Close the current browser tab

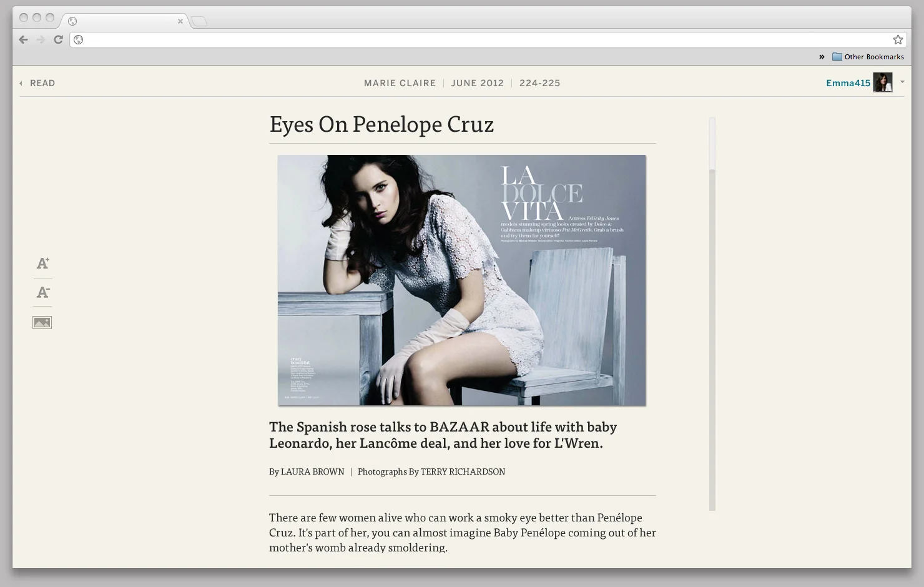coord(180,21)
